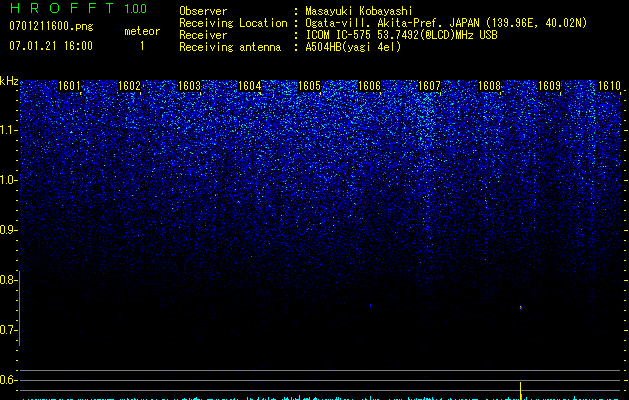Click the Ogata-vill. Akita-Pref. location text
Screen dimensions: 629x400
(x=446, y=23)
